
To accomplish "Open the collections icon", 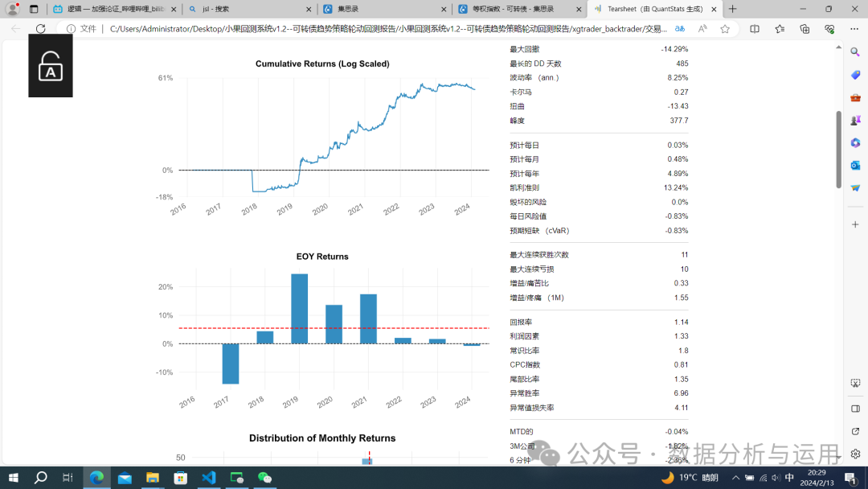I will coord(805,29).
